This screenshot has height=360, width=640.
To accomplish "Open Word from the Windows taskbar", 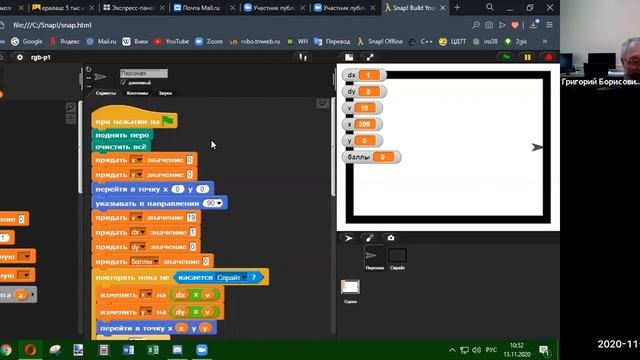I will pos(128,350).
